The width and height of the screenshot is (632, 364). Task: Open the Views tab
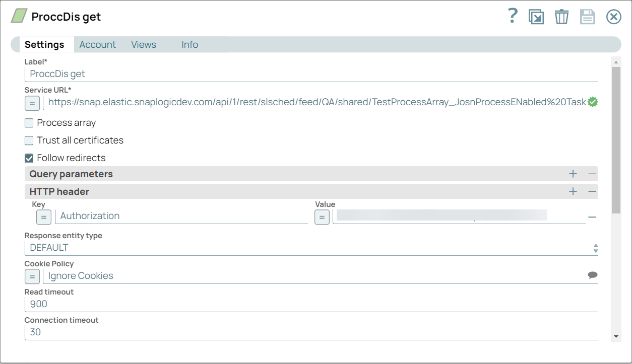[143, 44]
